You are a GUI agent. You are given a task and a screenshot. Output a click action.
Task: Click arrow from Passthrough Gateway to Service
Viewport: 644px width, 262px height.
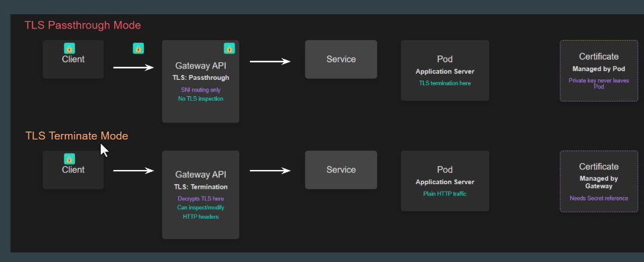[x=270, y=62]
